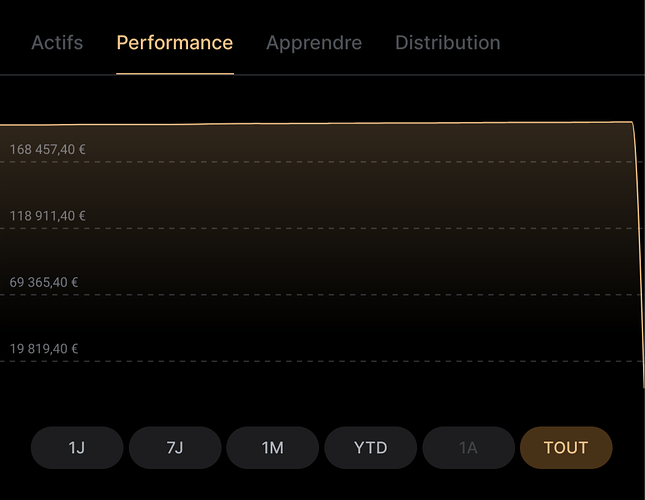Screen dimensions: 645x500
Task: Show the 1J time range
Action: (x=77, y=447)
